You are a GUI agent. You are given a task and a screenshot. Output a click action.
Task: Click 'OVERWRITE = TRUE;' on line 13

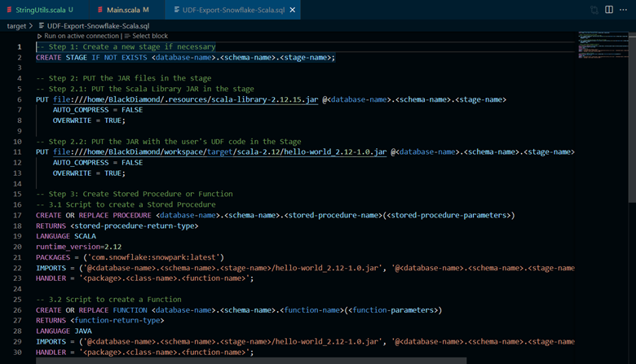click(89, 173)
